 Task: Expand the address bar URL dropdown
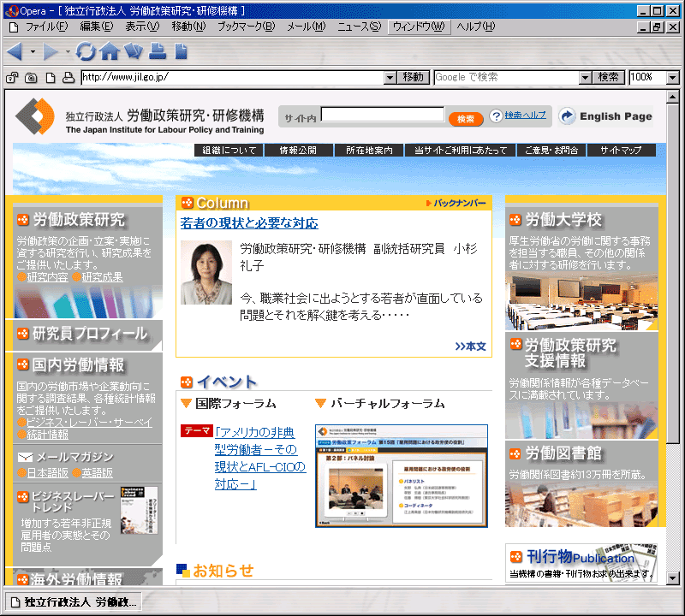tap(390, 78)
